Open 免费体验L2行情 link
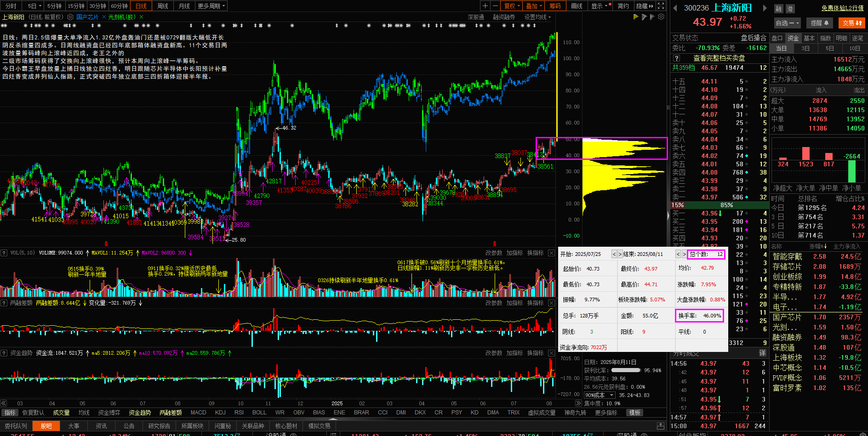Viewport: 868px width, 436px height. click(x=842, y=8)
